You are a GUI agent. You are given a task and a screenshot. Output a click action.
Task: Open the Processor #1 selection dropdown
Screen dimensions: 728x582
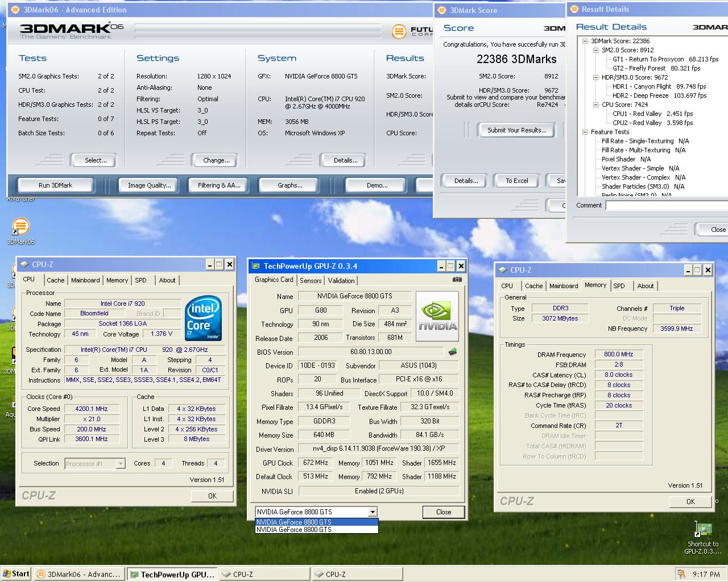(121, 464)
